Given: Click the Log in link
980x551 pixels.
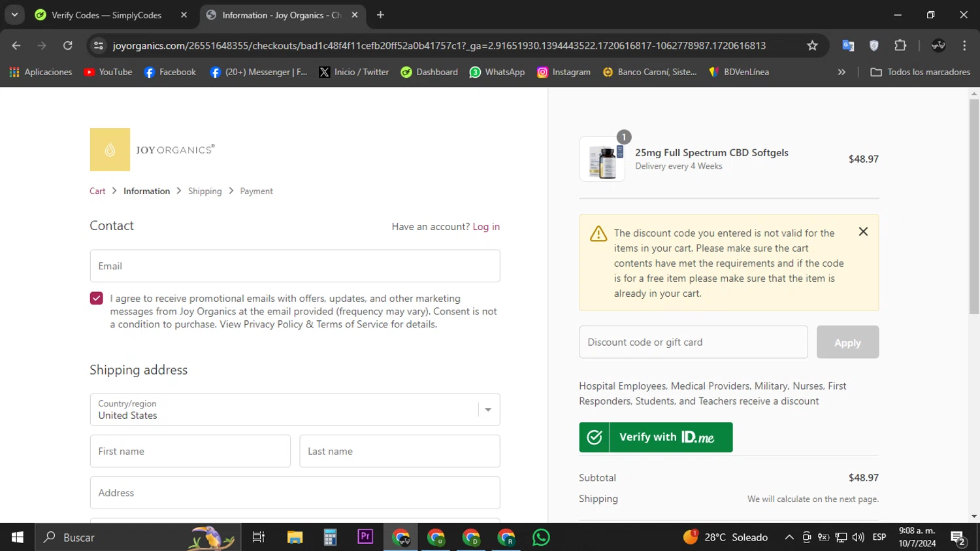Looking at the screenshot, I should pyautogui.click(x=486, y=227).
